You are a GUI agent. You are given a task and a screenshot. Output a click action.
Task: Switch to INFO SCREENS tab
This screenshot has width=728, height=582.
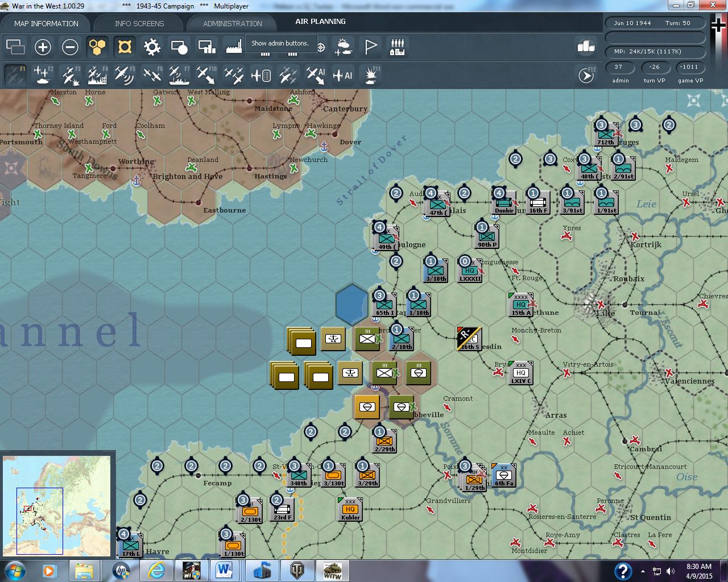pos(139,23)
